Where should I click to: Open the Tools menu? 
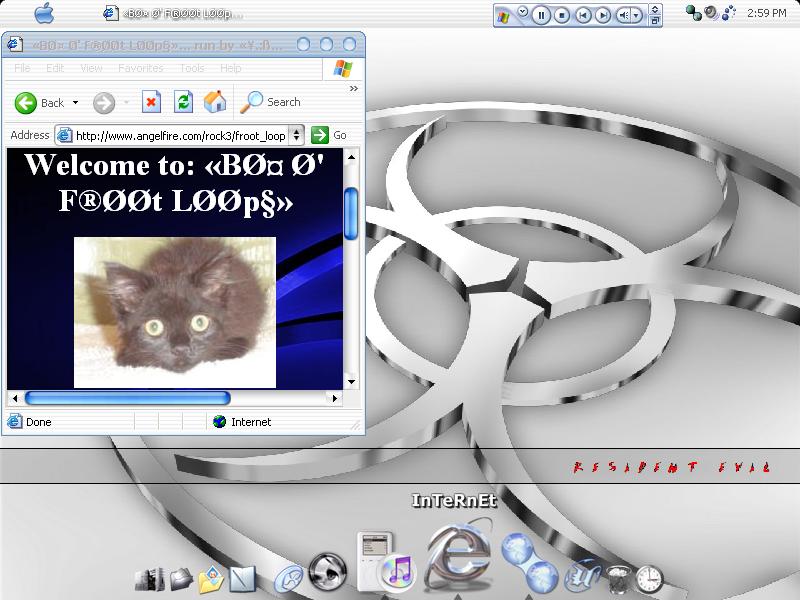coord(192,68)
